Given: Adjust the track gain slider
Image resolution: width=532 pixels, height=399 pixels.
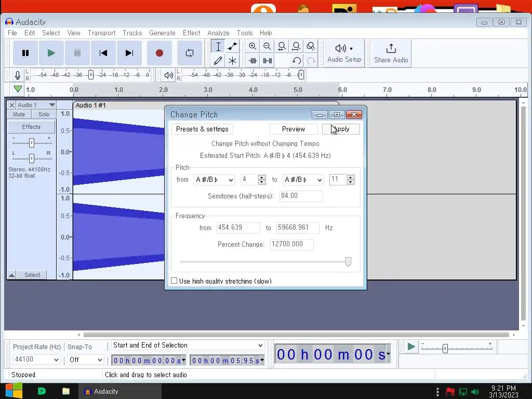Looking at the screenshot, I should [32, 142].
